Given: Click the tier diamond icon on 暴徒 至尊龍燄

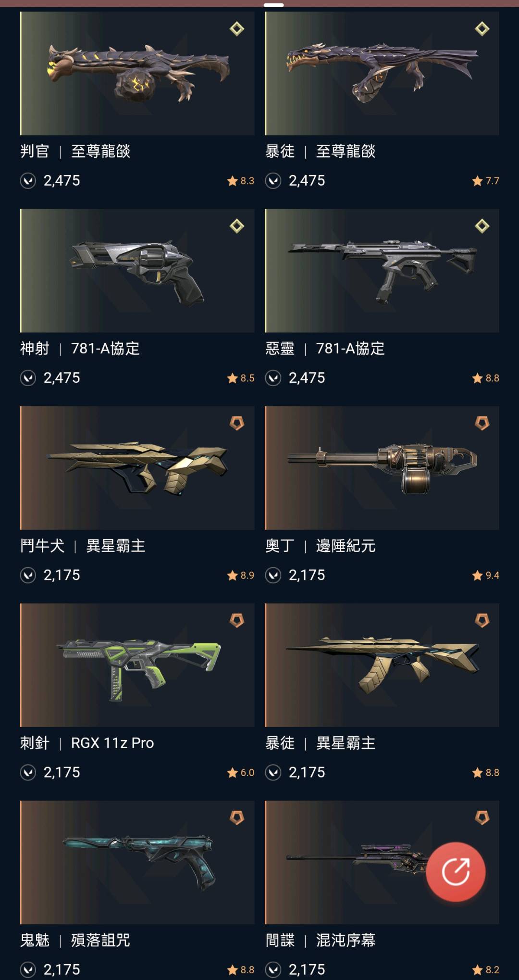Looking at the screenshot, I should click(482, 29).
